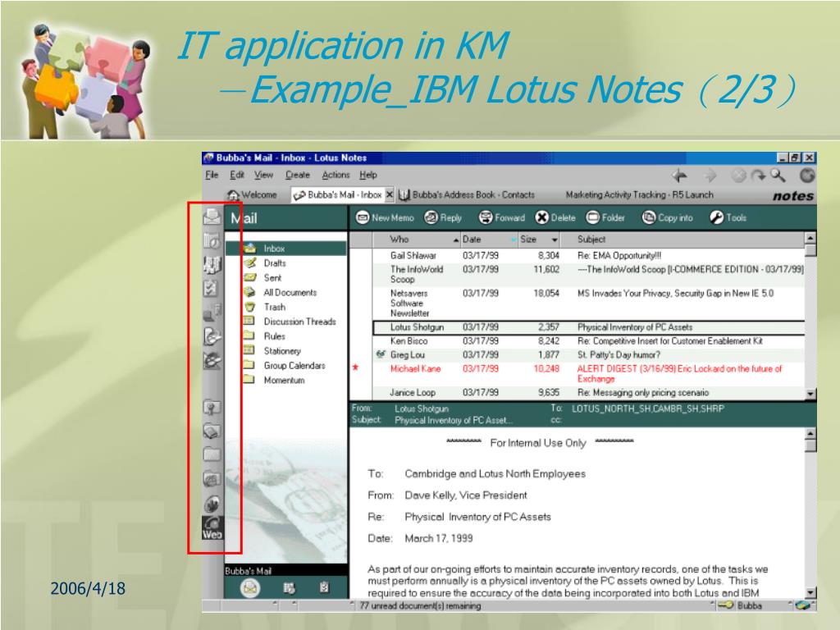
Task: Open the Edit menu
Action: click(x=237, y=175)
